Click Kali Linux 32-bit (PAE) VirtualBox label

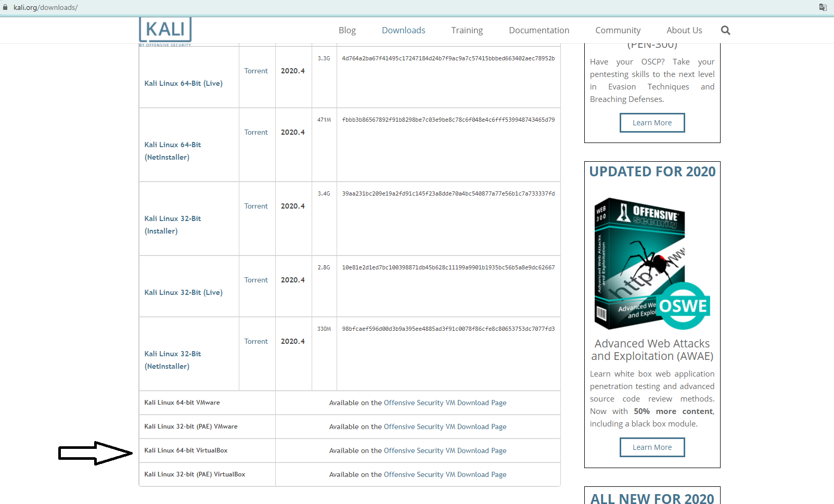coord(195,474)
